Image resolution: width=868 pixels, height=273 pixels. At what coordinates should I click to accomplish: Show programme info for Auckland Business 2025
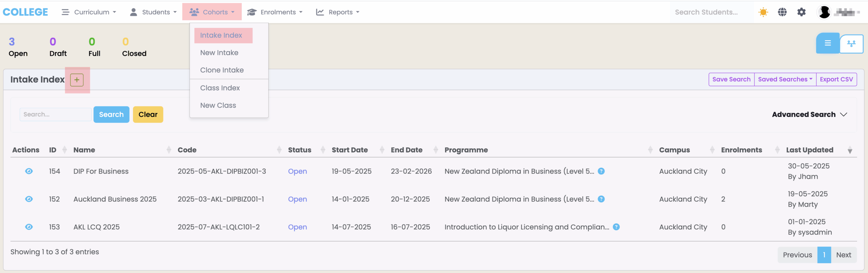601,199
